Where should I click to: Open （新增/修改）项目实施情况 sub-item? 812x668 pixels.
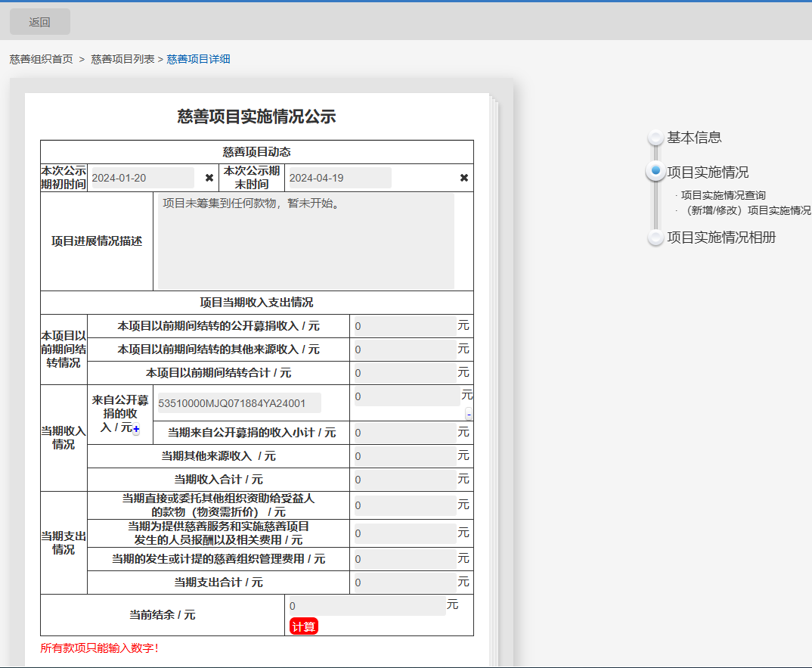(x=744, y=210)
